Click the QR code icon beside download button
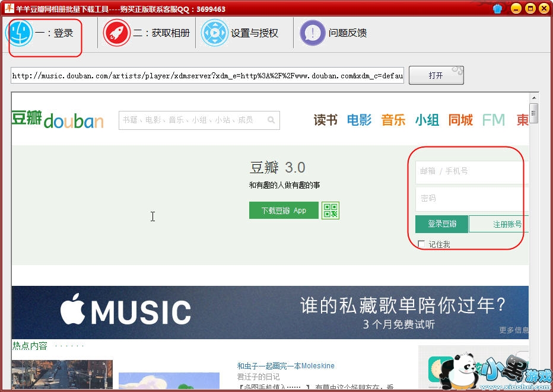 click(x=330, y=211)
